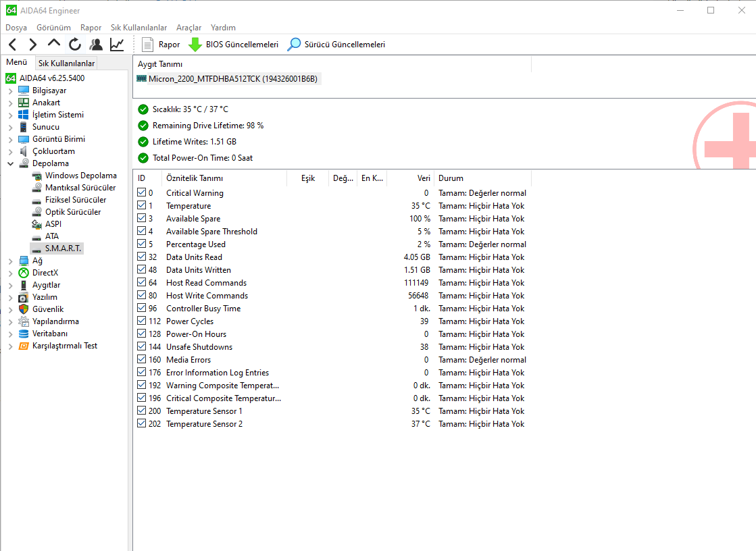Select the İşletim Sistemi Windows icon
Image resolution: width=756 pixels, height=551 pixels.
click(24, 114)
